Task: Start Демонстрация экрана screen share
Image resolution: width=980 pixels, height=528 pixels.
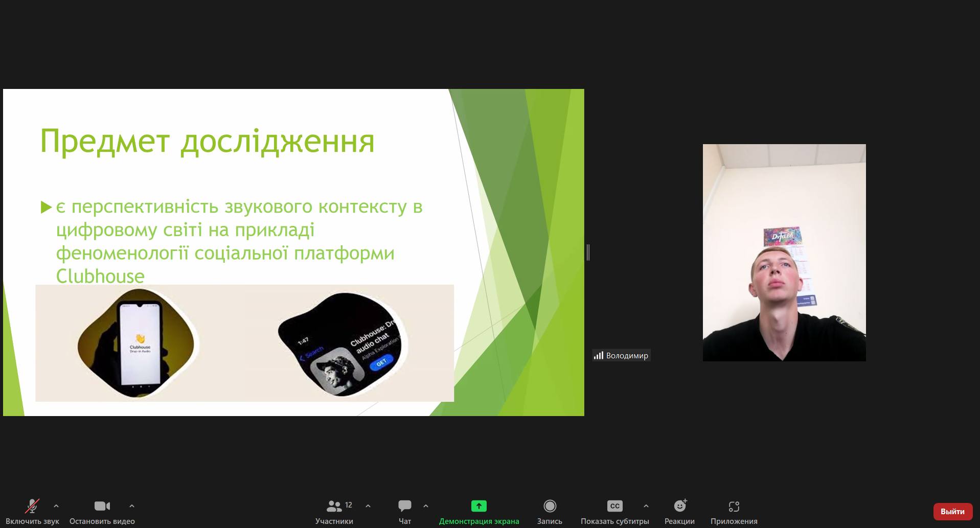Action: coord(479,512)
